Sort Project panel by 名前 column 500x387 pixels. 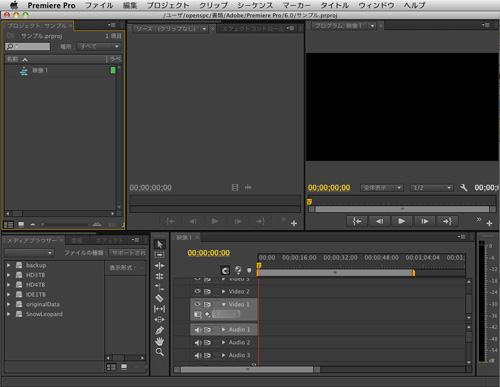pyautogui.click(x=13, y=59)
